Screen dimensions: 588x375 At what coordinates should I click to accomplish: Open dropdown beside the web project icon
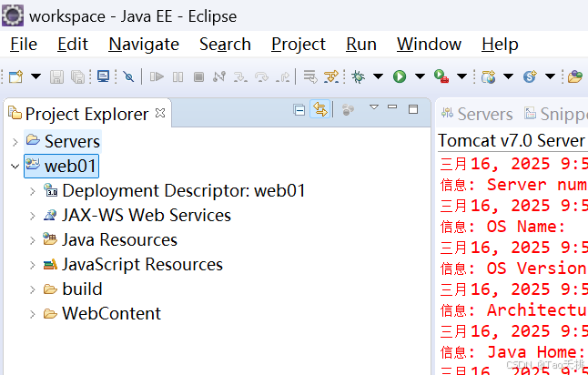point(508,76)
